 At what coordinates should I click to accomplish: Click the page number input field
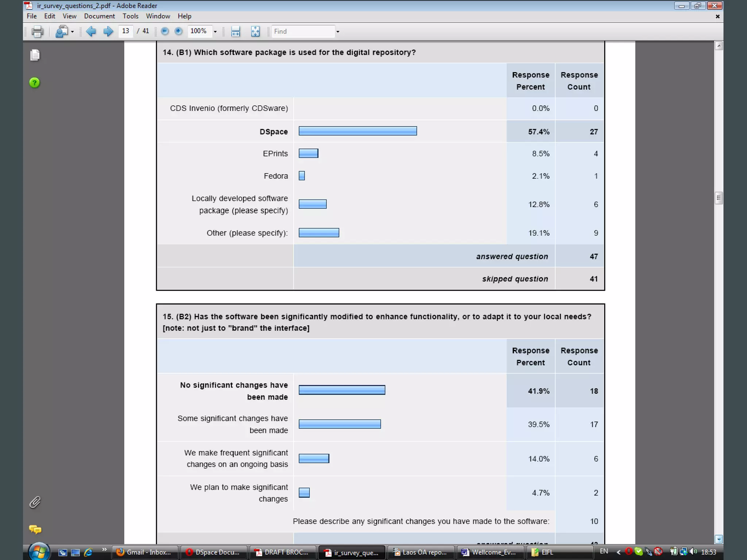[x=126, y=31]
